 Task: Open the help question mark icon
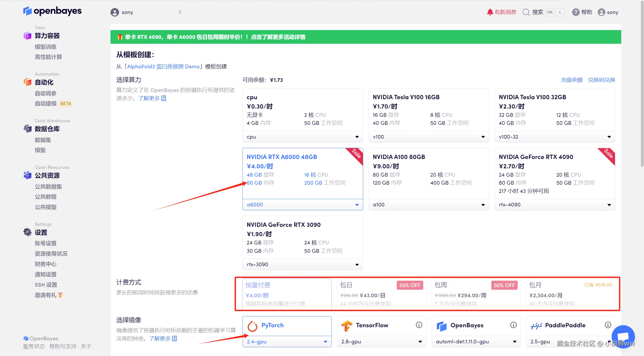tap(575, 12)
